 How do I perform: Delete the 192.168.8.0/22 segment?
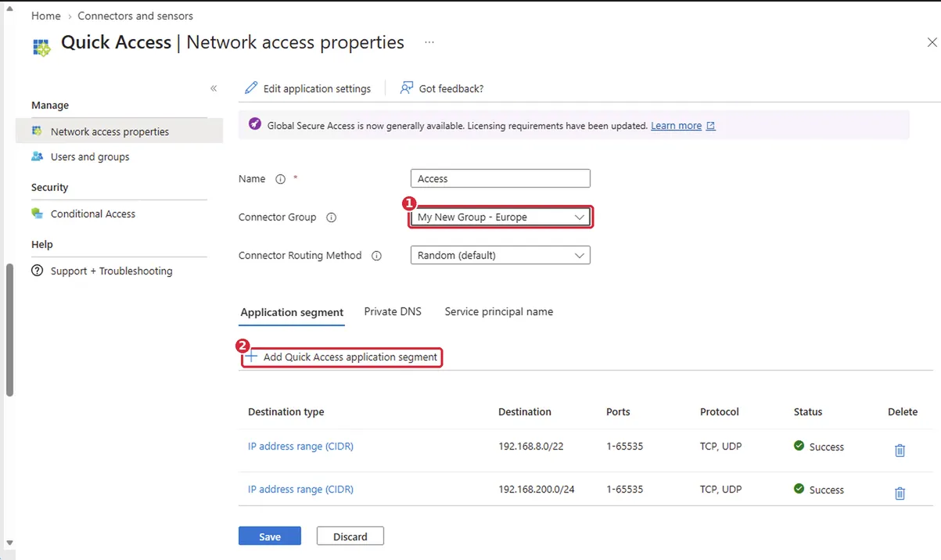[900, 451]
